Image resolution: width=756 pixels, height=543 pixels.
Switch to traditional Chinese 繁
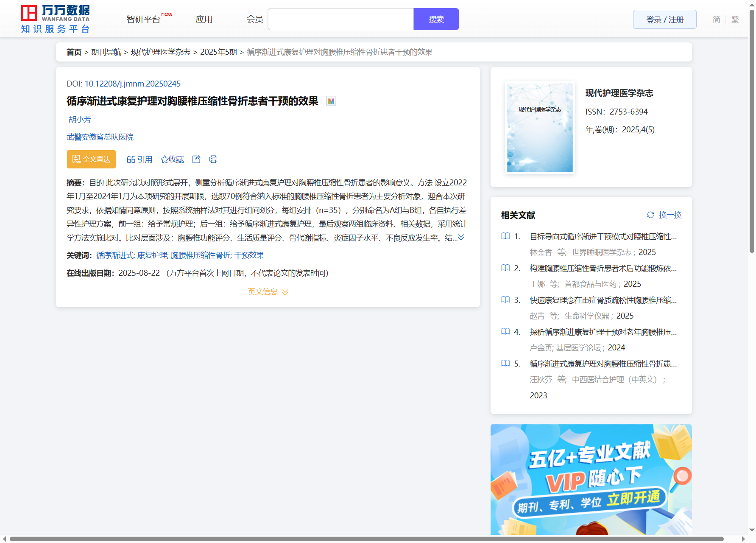pyautogui.click(x=735, y=20)
